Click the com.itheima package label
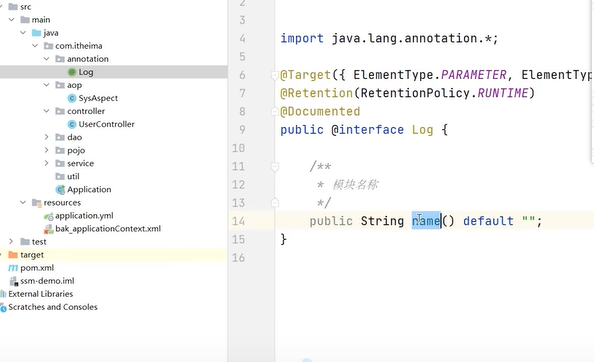 click(79, 46)
